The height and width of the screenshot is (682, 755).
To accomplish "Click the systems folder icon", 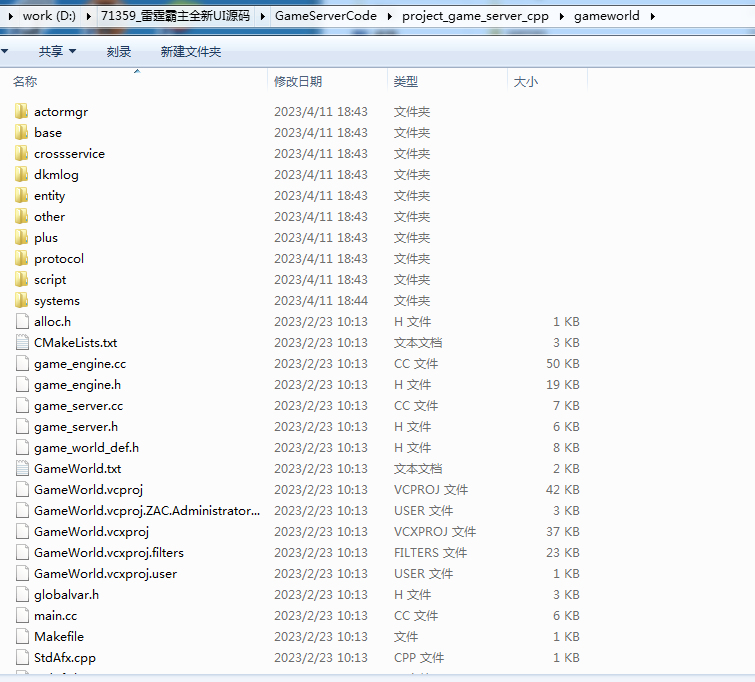I will point(22,301).
